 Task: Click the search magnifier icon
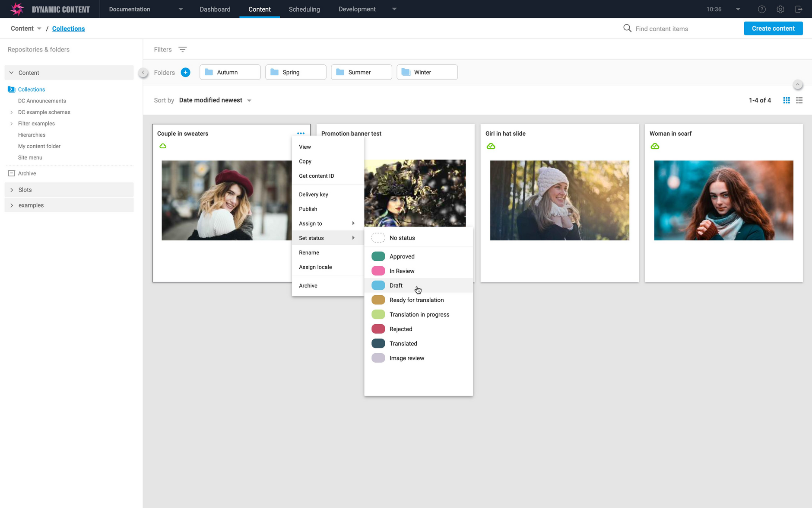point(627,28)
